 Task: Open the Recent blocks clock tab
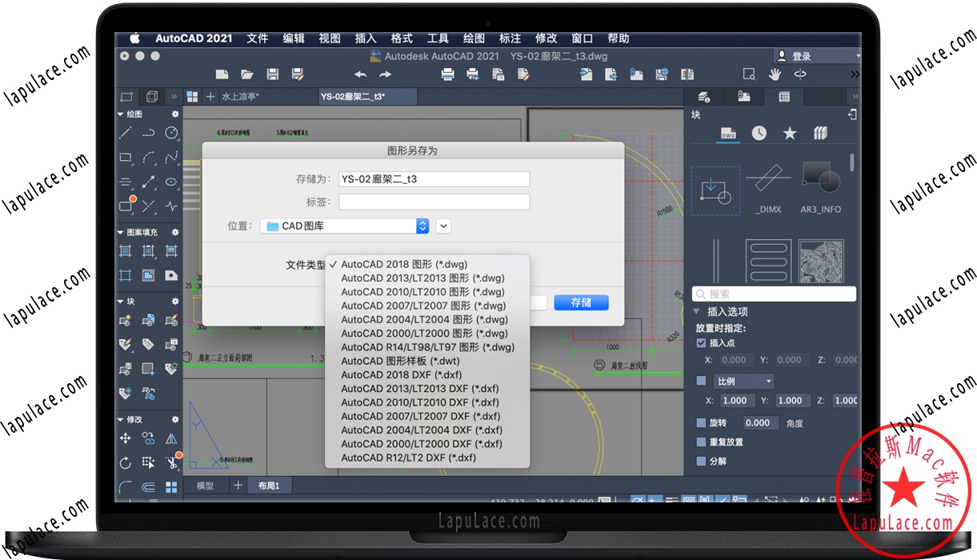tap(759, 134)
